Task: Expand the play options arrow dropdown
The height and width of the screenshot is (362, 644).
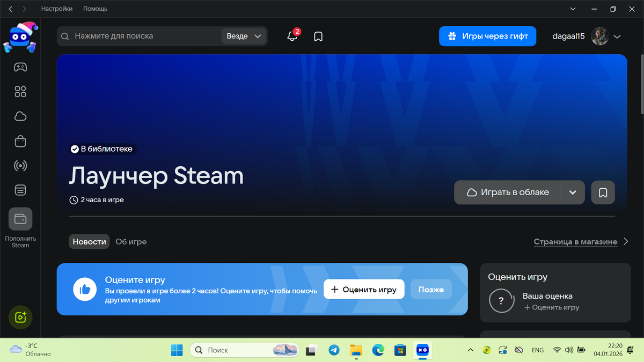Action: click(x=573, y=193)
